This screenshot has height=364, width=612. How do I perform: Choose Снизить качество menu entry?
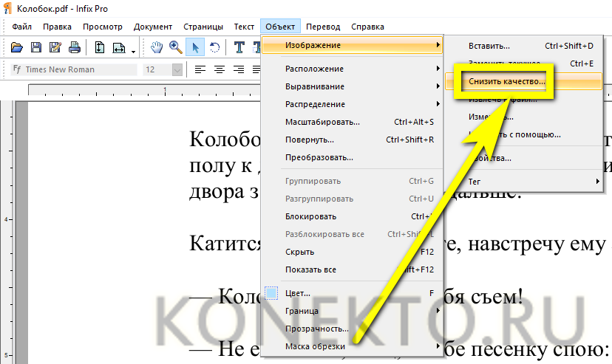[503, 81]
